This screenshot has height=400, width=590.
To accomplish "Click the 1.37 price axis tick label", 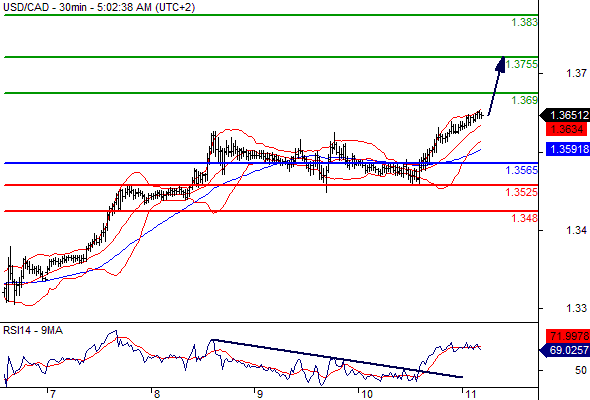I will click(x=576, y=73).
